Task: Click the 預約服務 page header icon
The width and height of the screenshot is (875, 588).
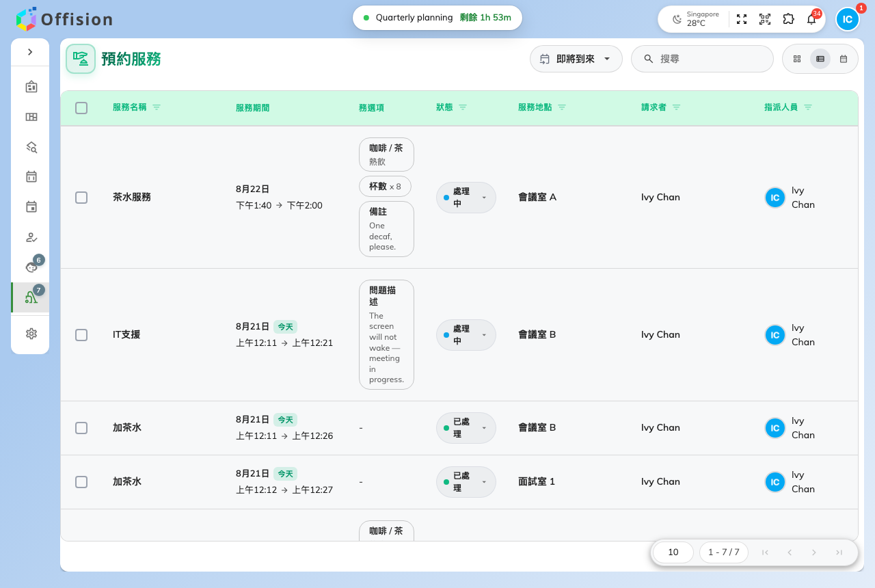Action: tap(81, 59)
